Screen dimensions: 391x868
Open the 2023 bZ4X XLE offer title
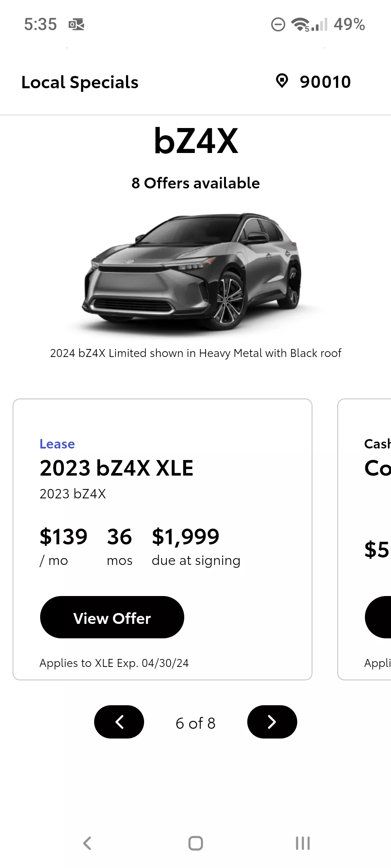(117, 468)
